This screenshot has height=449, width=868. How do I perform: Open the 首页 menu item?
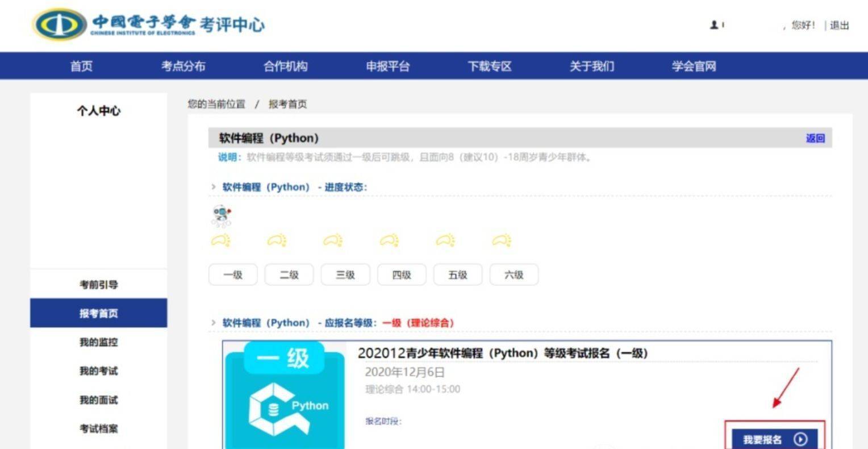[x=80, y=66]
